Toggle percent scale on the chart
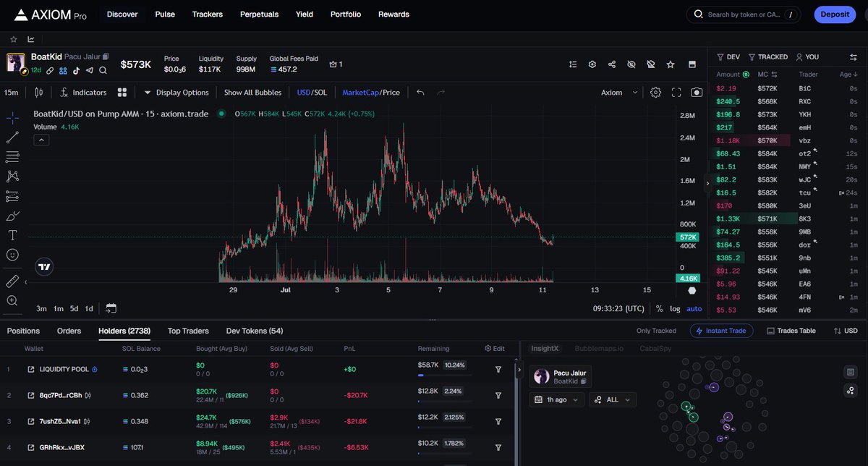868x466 pixels. coord(659,308)
